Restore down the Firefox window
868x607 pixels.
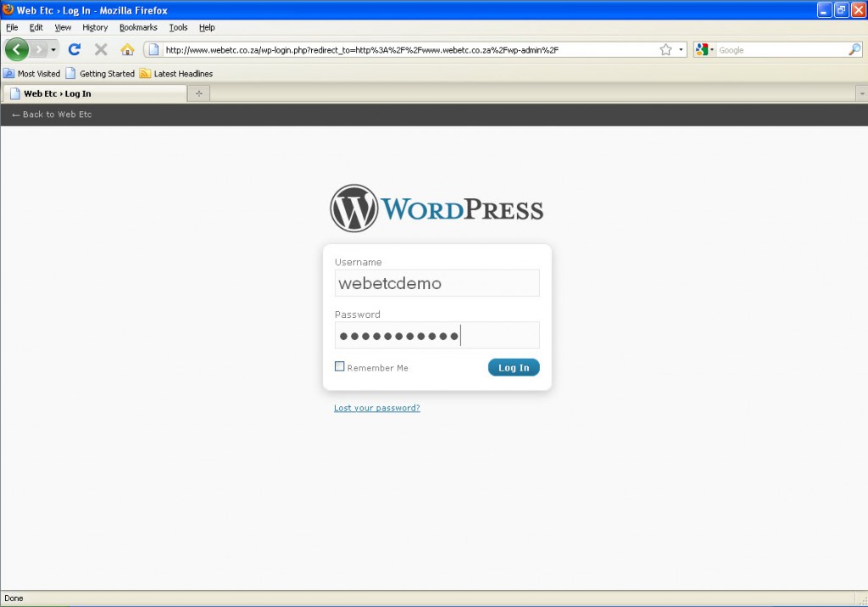842,10
